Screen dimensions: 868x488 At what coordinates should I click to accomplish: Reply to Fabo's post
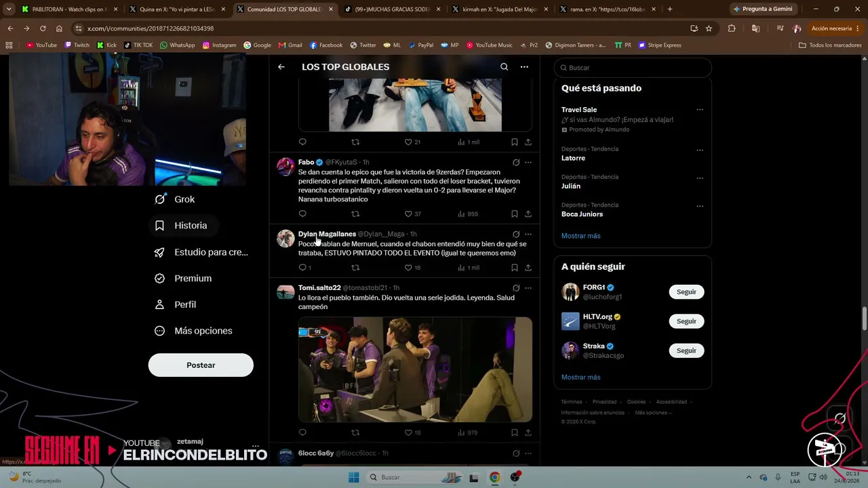click(x=302, y=214)
